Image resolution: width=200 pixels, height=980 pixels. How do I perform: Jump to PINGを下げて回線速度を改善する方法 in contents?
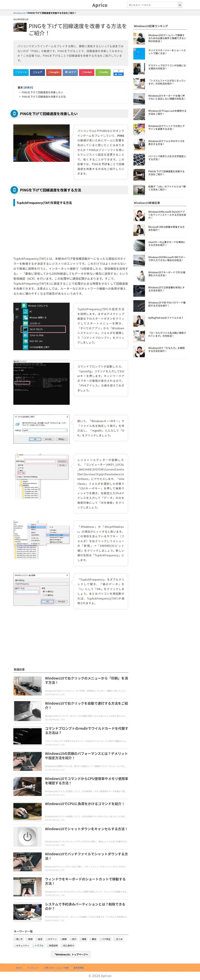tap(43, 97)
